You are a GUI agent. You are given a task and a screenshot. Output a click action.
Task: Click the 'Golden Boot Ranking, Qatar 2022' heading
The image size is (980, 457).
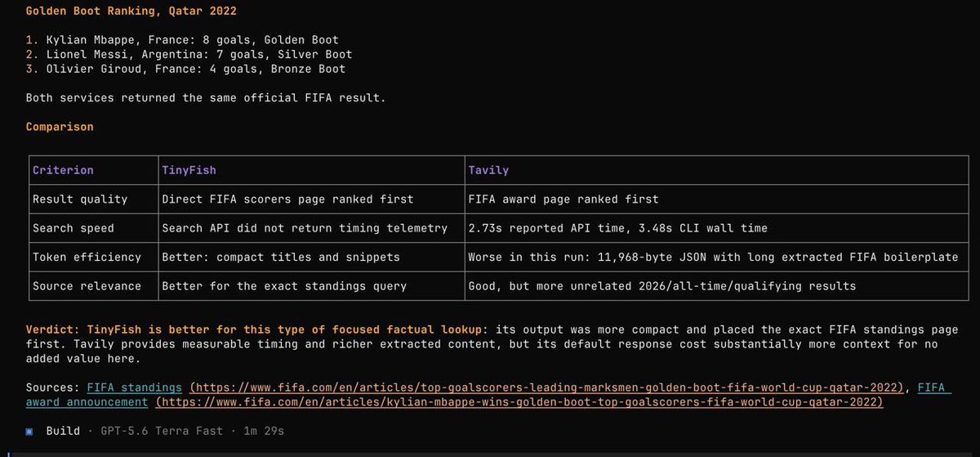(131, 11)
